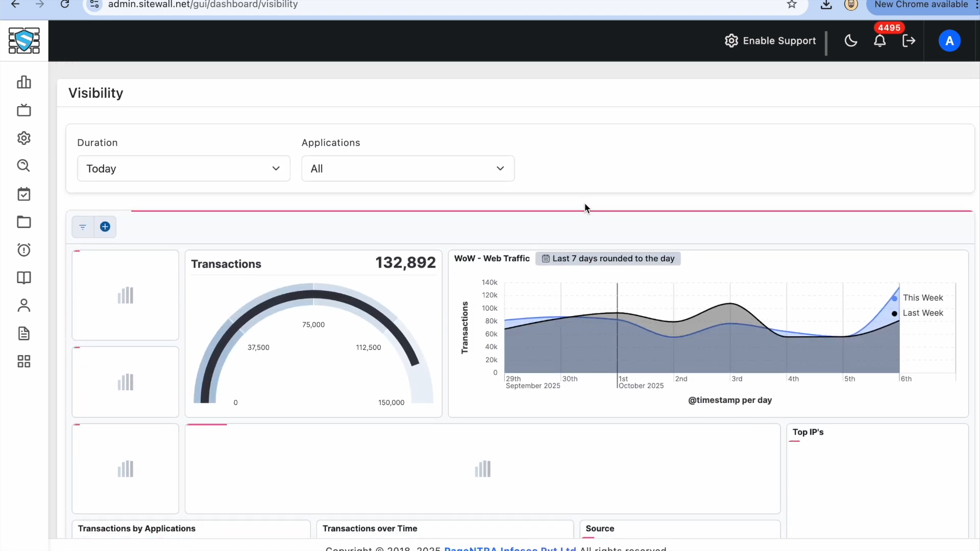
Task: Click the 75,000 gauge tick label
Action: coord(313,325)
